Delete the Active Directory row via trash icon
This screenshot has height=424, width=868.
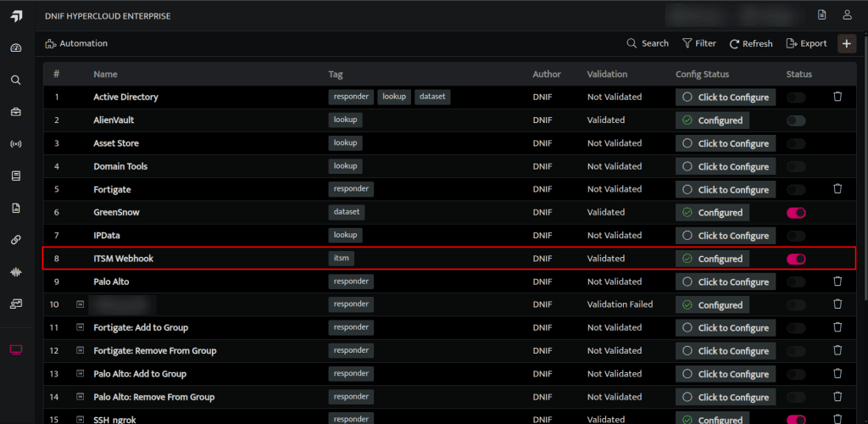[x=837, y=97]
